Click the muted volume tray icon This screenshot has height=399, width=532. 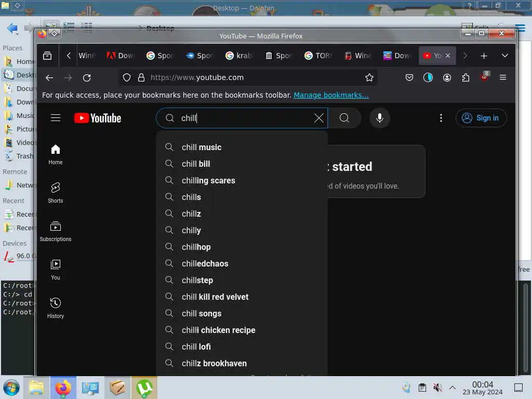tap(437, 388)
